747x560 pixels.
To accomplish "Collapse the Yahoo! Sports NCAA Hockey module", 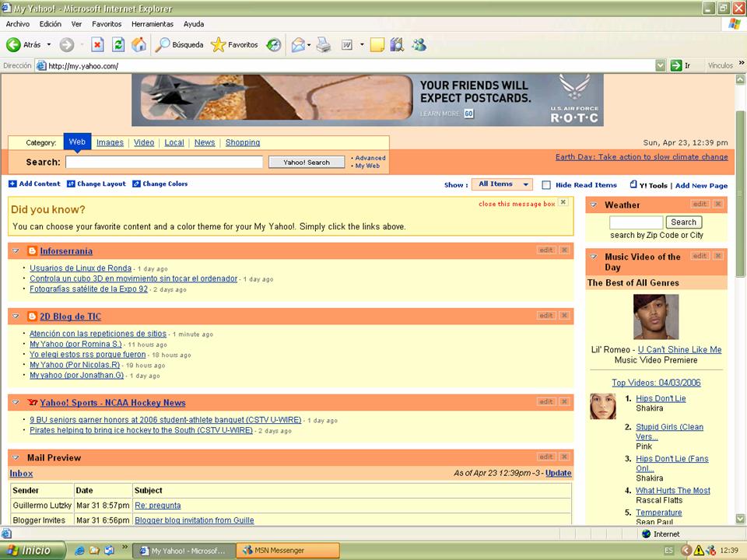I will [16, 402].
